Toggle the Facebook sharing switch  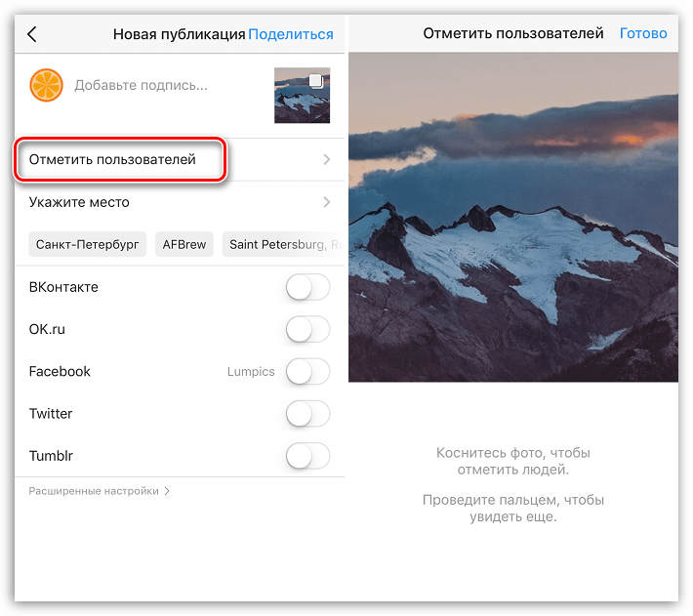[x=307, y=372]
